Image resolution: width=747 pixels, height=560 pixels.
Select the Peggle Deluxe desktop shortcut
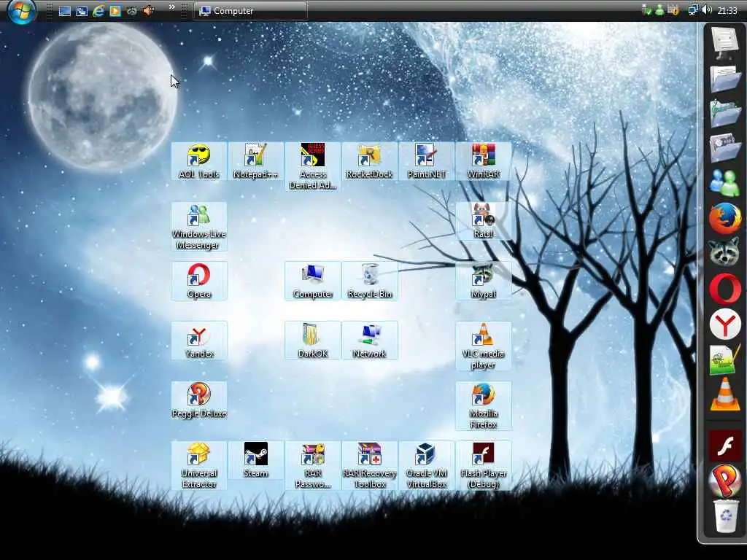pos(198,400)
